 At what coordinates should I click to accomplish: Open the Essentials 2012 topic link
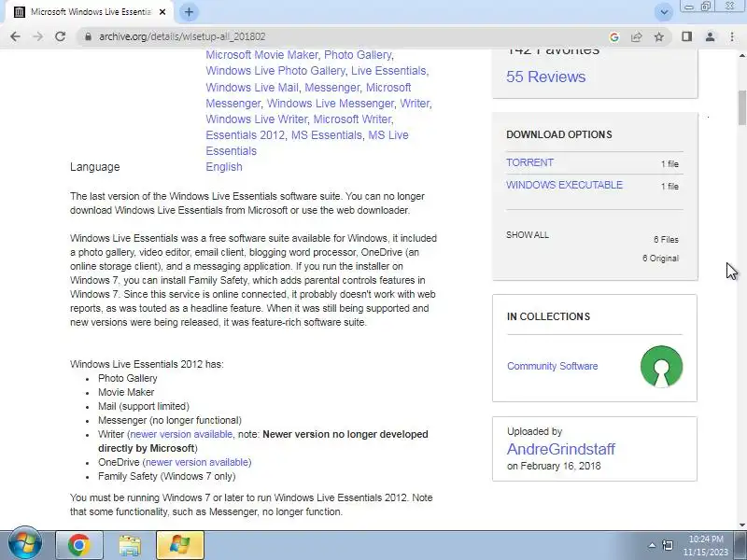[246, 135]
